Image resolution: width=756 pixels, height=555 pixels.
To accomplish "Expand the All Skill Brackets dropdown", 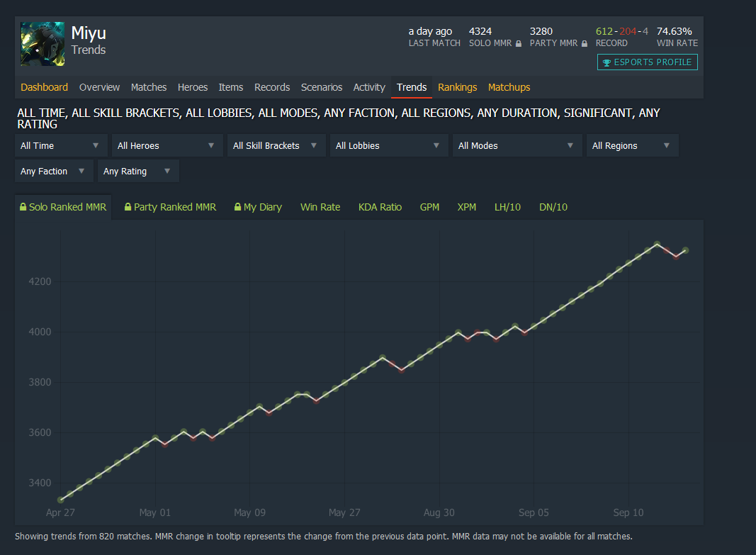I will coord(276,145).
